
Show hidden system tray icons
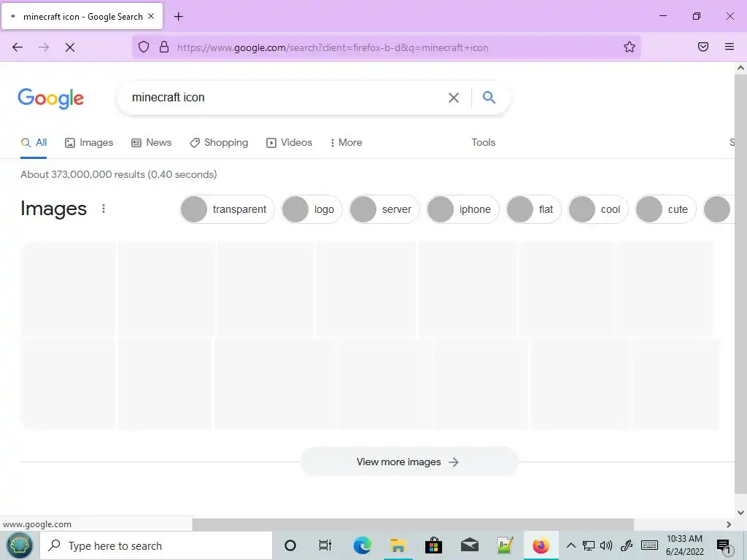(570, 545)
